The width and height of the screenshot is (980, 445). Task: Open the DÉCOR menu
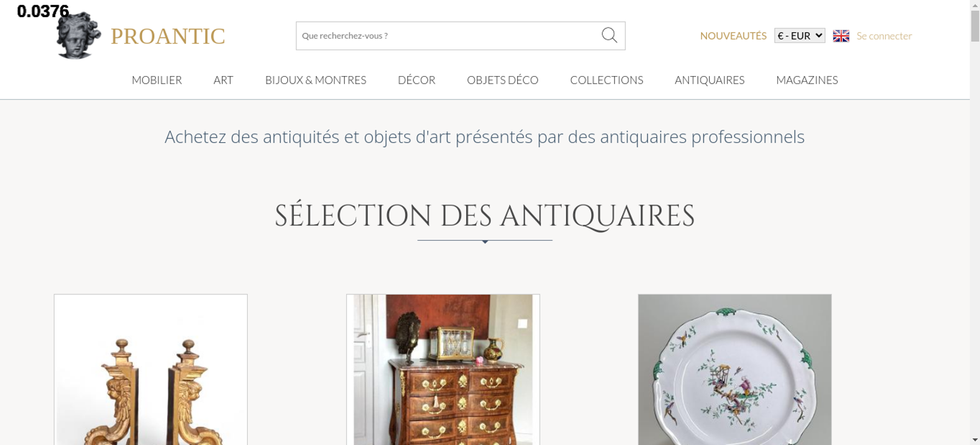(416, 80)
